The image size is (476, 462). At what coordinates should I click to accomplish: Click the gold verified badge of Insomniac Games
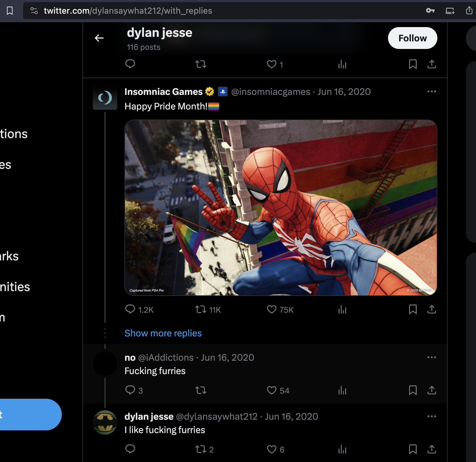tap(210, 92)
